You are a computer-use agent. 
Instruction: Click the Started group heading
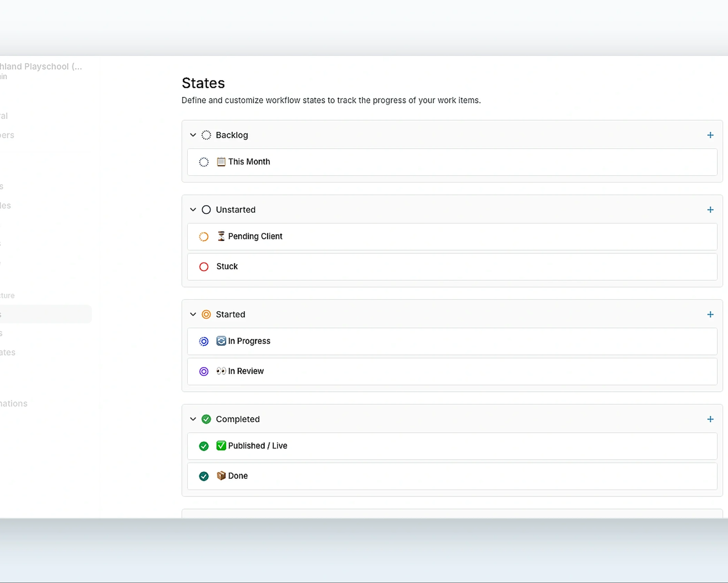pos(231,315)
